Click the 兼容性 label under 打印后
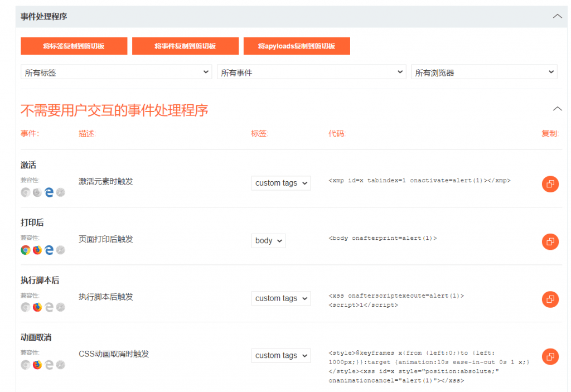Image resolution: width=571 pixels, height=392 pixels. point(30,238)
